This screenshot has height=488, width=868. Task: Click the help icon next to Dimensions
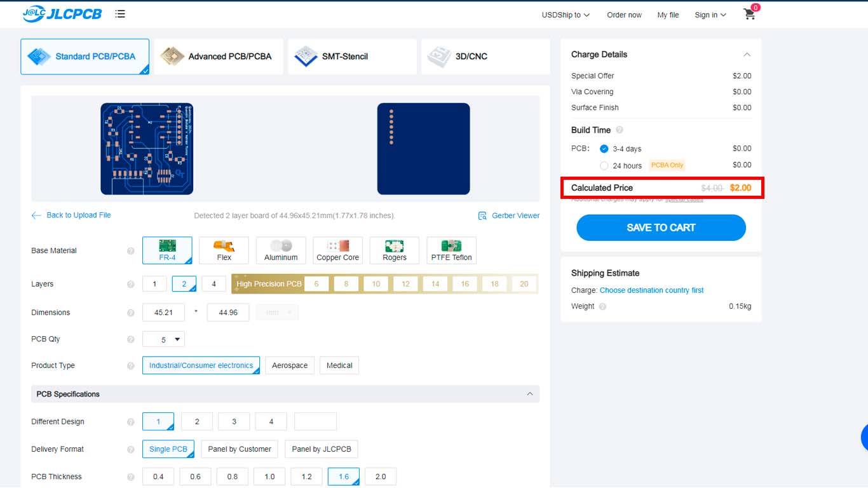tap(131, 313)
